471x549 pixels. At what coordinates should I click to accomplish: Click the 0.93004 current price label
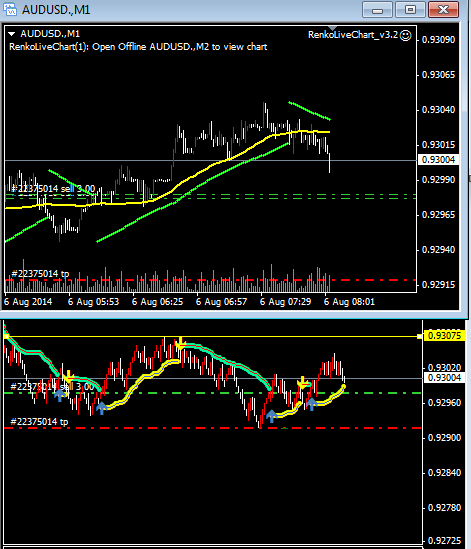pos(438,160)
